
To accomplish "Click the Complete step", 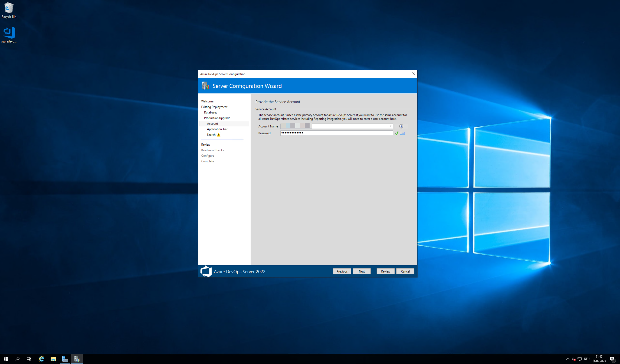I will (208, 161).
